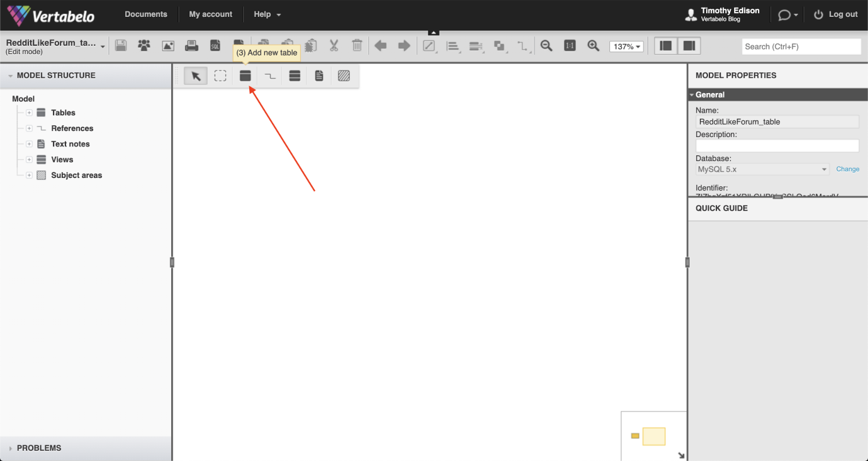Screen dimensions: 868x461
Task: Generate SQL script icon
Action: pyautogui.click(x=215, y=46)
